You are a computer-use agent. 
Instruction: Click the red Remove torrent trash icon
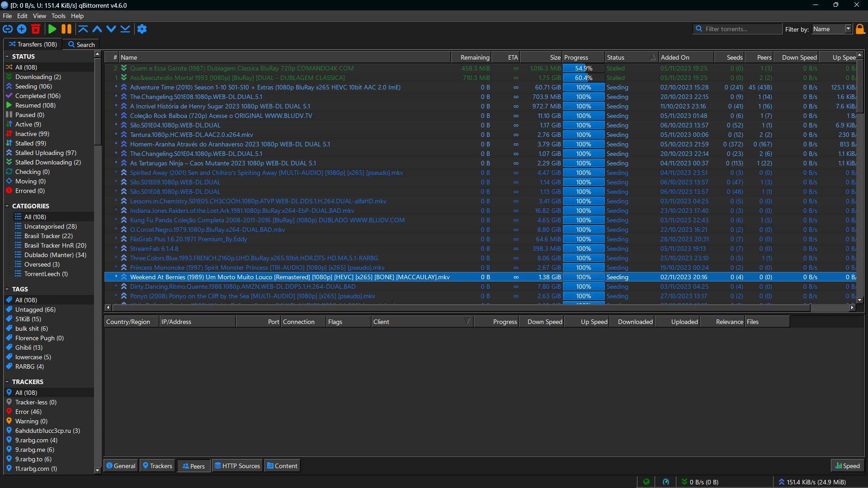[x=36, y=29]
